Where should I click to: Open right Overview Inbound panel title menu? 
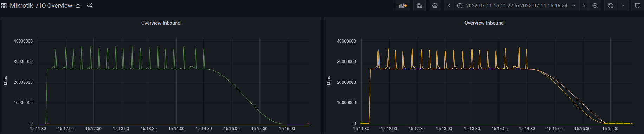click(484, 23)
